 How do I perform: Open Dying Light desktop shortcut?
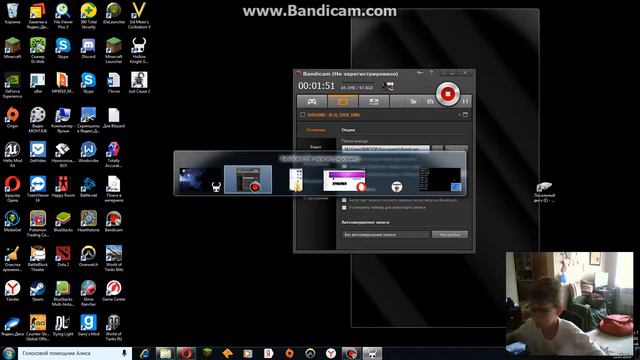click(x=63, y=326)
